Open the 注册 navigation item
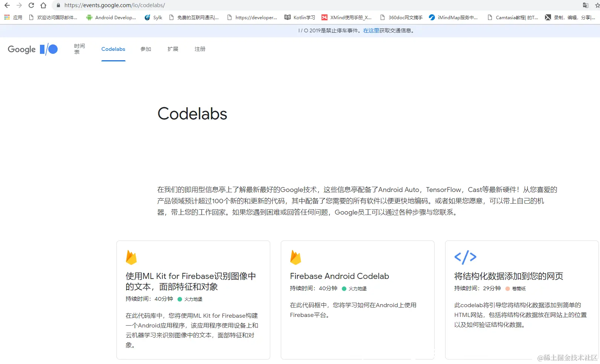The width and height of the screenshot is (600, 364). [x=200, y=49]
